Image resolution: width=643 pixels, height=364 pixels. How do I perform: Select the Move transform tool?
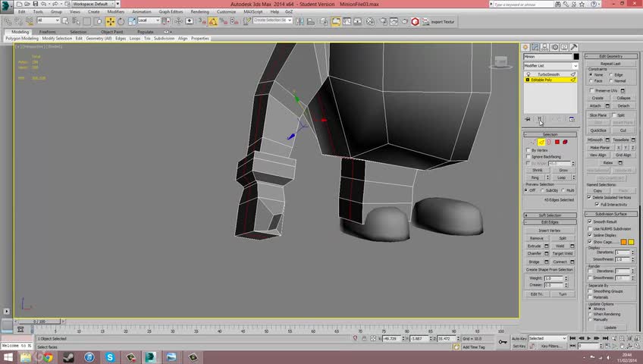(x=111, y=21)
